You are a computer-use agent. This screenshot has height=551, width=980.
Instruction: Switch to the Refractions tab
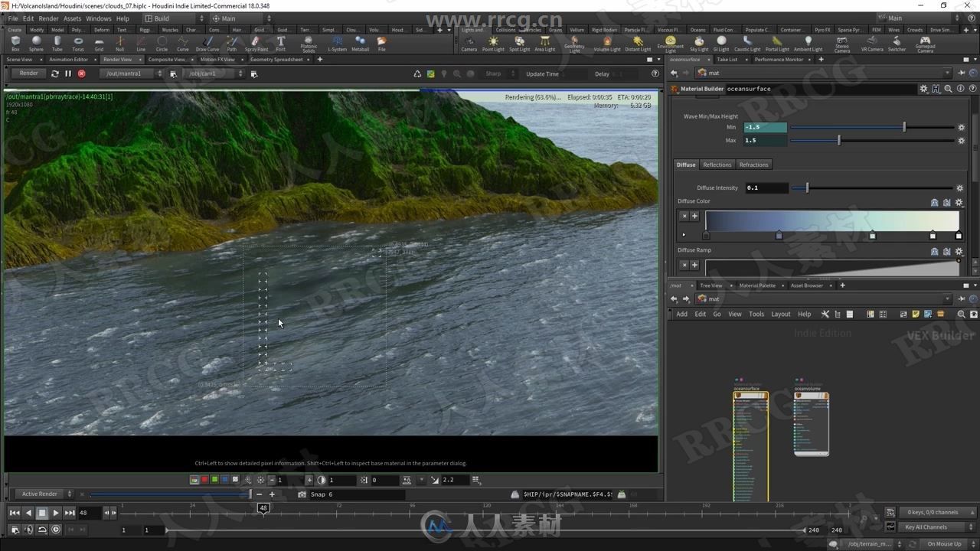coord(753,165)
